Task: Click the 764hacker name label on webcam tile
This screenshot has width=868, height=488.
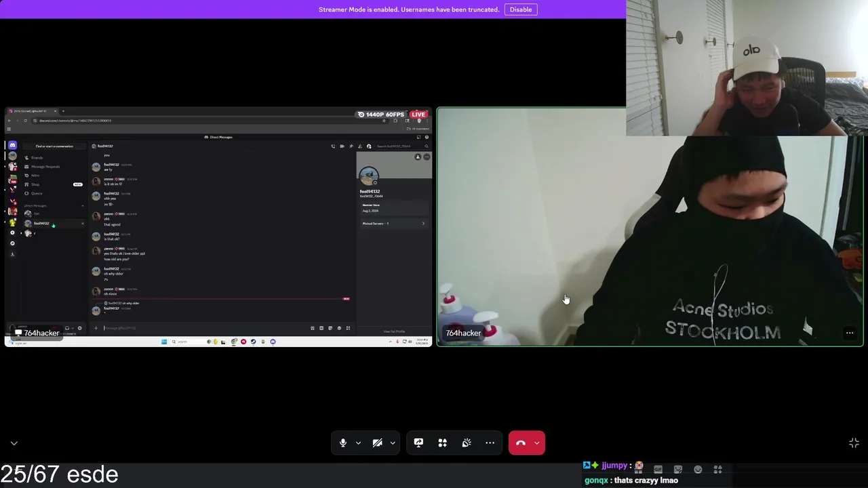Action: click(x=463, y=333)
